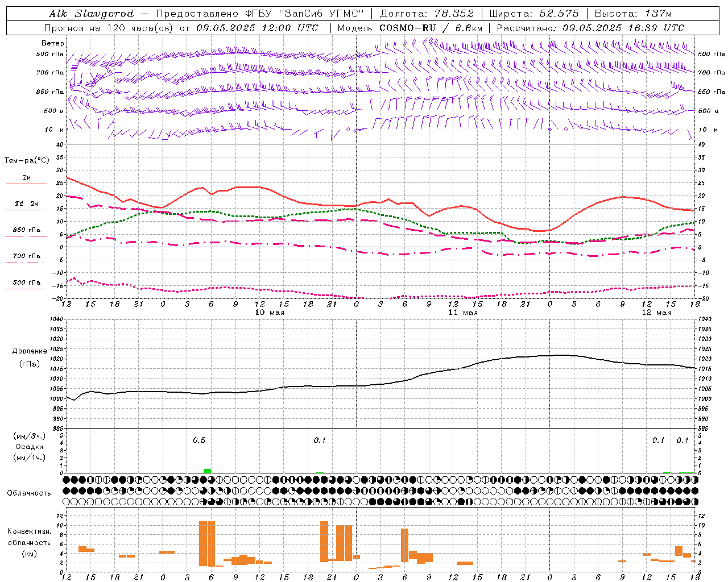728x582 pixels.
Task: Click the Ветер wind panel label
Action: click(x=53, y=43)
